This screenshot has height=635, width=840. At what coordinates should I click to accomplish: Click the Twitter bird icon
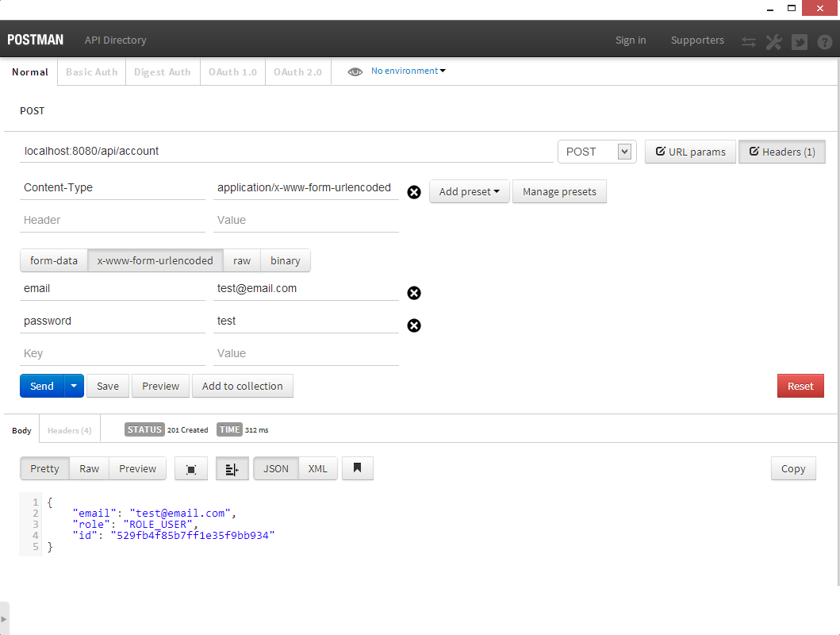800,42
